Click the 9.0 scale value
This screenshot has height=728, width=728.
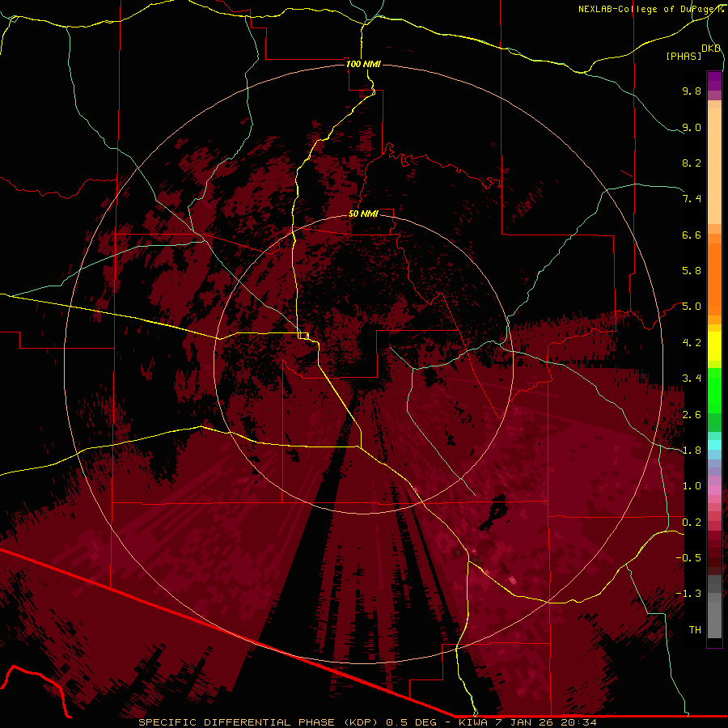tap(692, 127)
